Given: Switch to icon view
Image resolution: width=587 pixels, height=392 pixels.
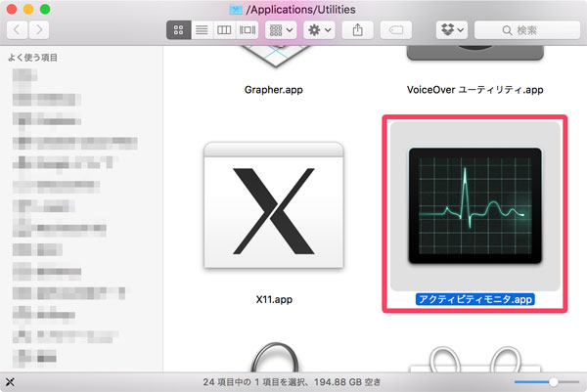Looking at the screenshot, I should click(179, 30).
